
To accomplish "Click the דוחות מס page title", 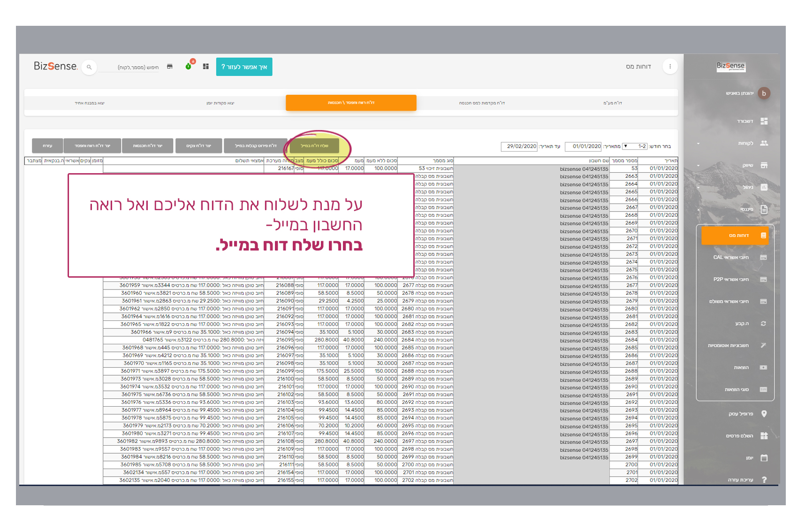I will click(638, 67).
